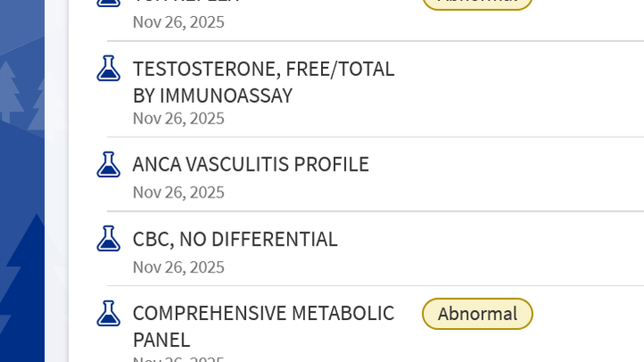Viewport: 644px width, 362px height.
Task: Click the Abnormal badge on Comprehensive Metabolic Panel
Action: [477, 314]
